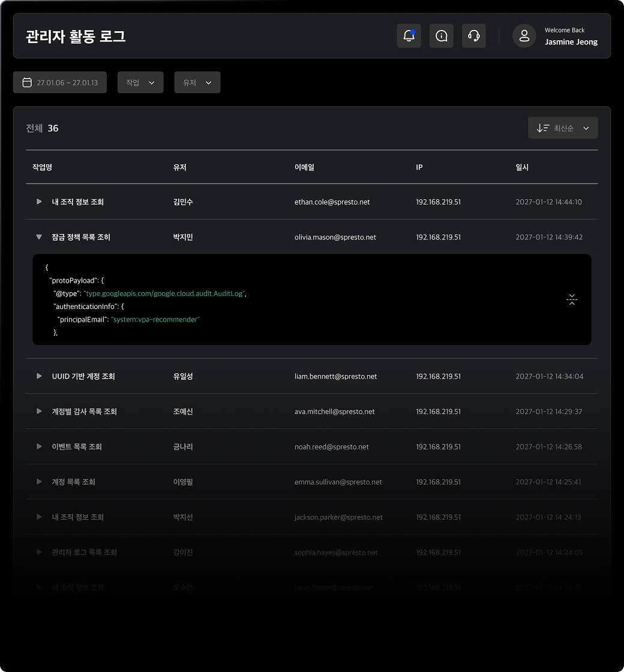
Task: Click the 관리자 활동 로그 page title
Action: pyautogui.click(x=76, y=36)
